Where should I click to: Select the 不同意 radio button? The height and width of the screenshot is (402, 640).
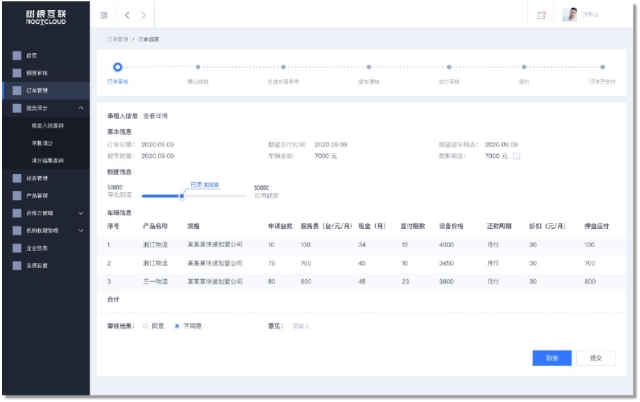[177, 326]
